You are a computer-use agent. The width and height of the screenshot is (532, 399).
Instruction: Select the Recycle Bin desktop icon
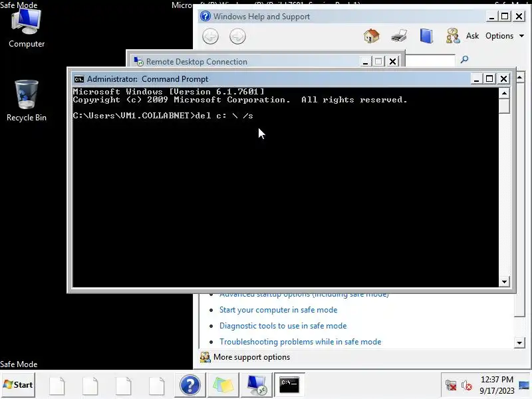(27, 101)
